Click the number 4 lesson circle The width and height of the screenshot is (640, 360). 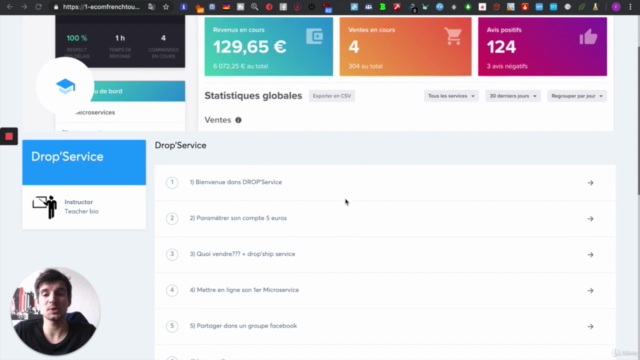click(x=172, y=290)
